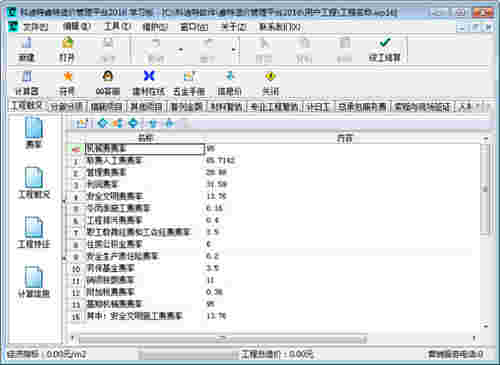Click the chart-with-pencil icon in grid toolbar
The width and height of the screenshot is (500, 365).
point(81,124)
